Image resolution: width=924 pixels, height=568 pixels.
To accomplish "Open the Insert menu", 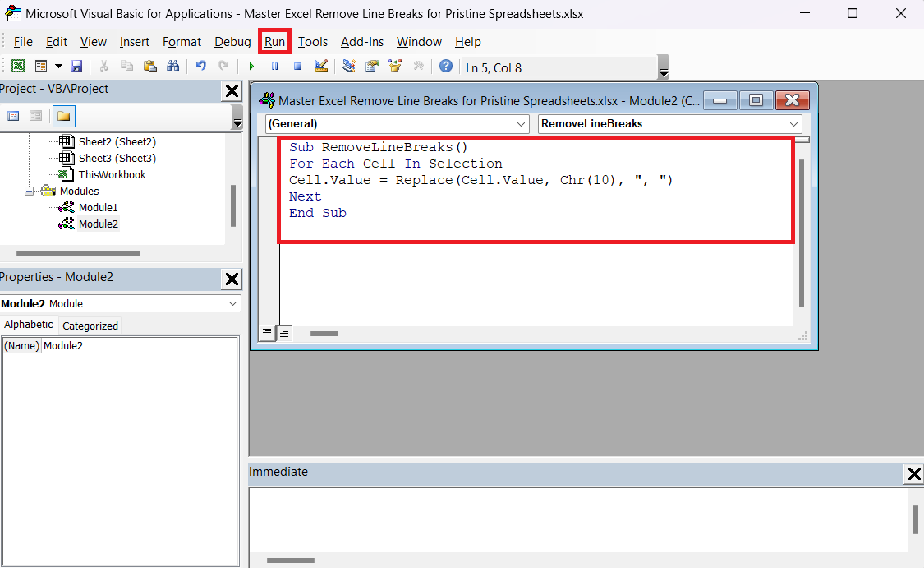I will click(x=135, y=42).
